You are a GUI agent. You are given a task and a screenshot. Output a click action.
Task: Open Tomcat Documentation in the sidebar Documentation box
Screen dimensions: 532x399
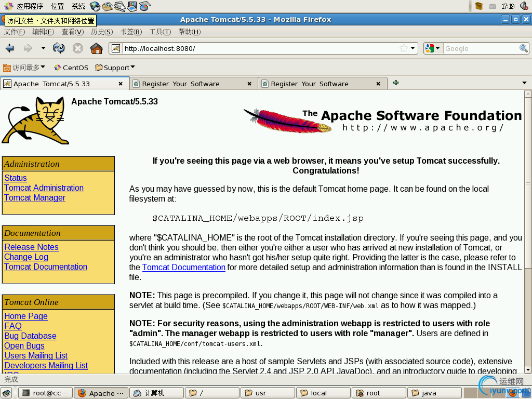[46, 267]
